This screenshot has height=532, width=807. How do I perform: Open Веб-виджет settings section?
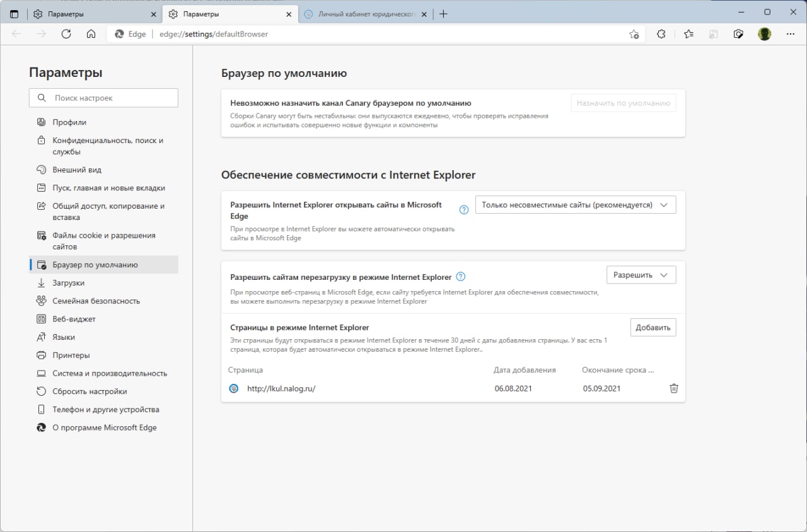[x=104, y=319]
